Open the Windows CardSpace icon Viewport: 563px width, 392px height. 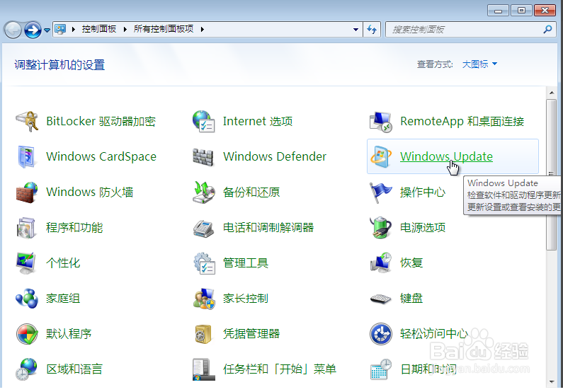coord(27,156)
